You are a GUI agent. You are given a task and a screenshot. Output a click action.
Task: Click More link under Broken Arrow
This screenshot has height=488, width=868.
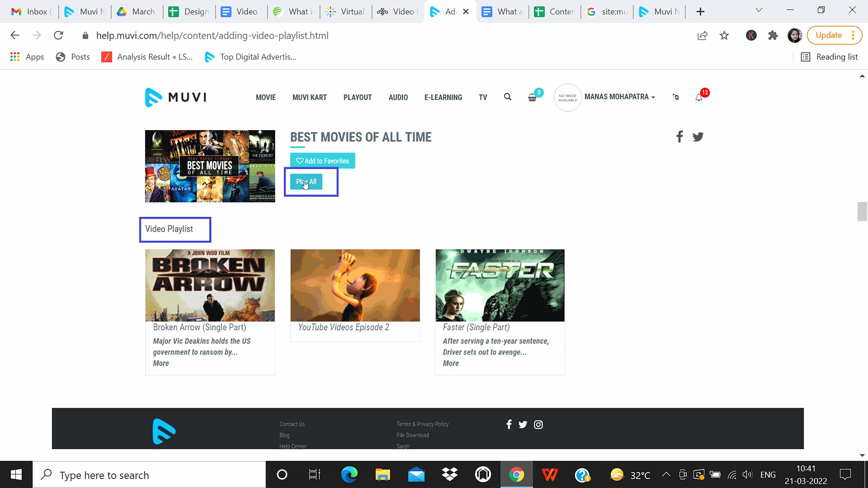(x=160, y=363)
